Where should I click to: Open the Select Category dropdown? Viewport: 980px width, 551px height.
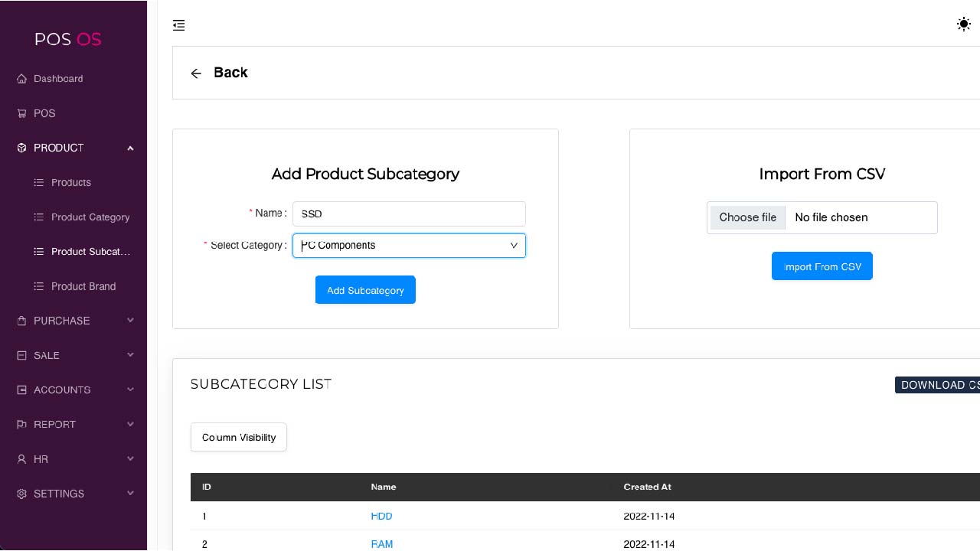409,246
